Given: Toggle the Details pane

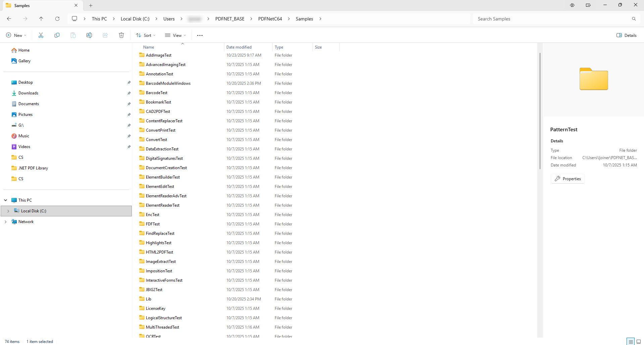Looking at the screenshot, I should coord(626,35).
